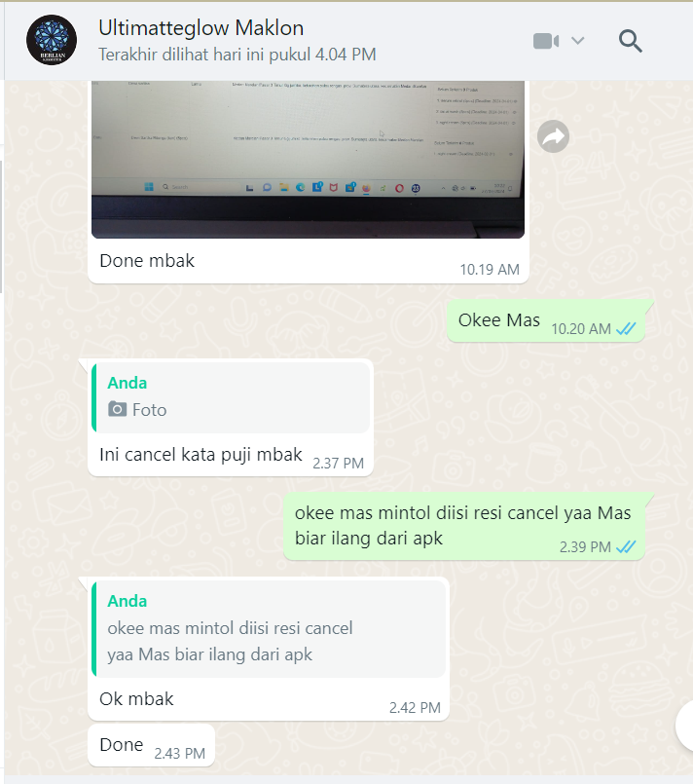Select the 'Okee Mas' message bubble
The image size is (693, 784).
(x=546, y=321)
